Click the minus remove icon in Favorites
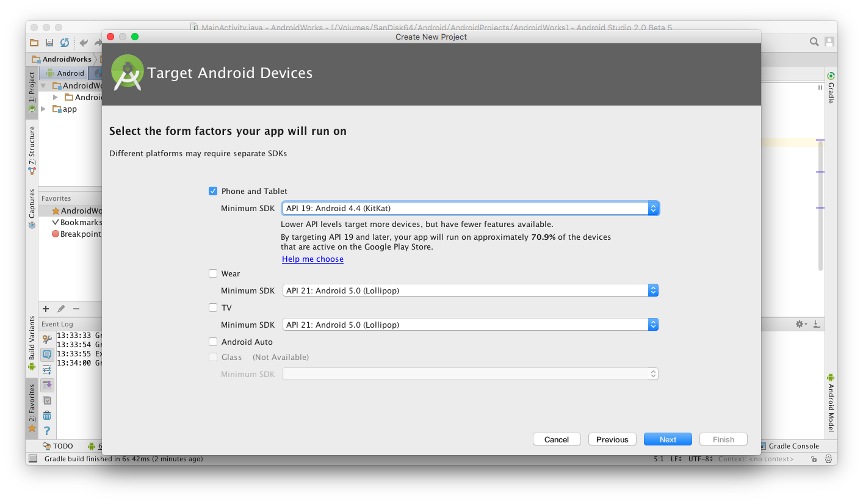863x504 pixels. [76, 309]
